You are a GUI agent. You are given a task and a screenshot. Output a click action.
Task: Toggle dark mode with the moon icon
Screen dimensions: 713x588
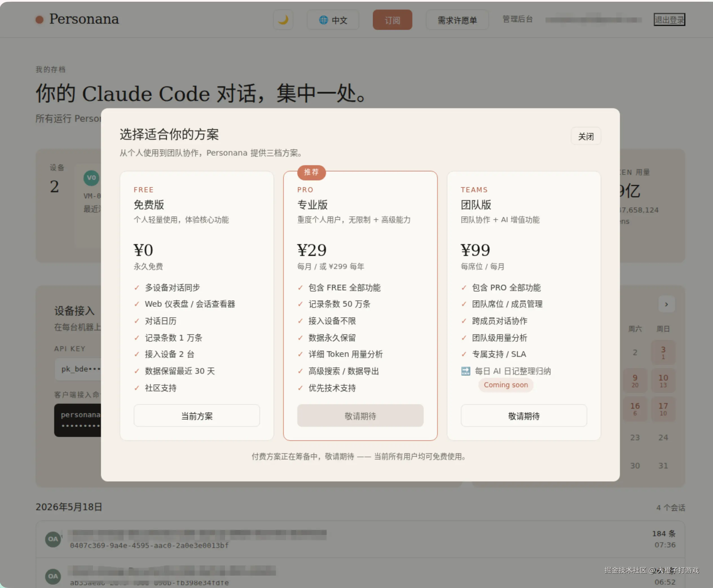(283, 20)
